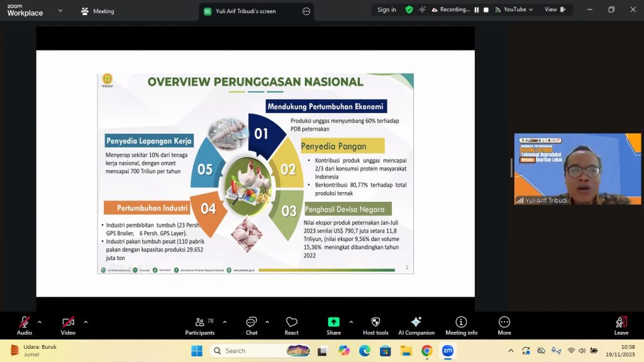This screenshot has height=362, width=644.
Task: Unmute the microphone Audio button
Action: [25, 325]
